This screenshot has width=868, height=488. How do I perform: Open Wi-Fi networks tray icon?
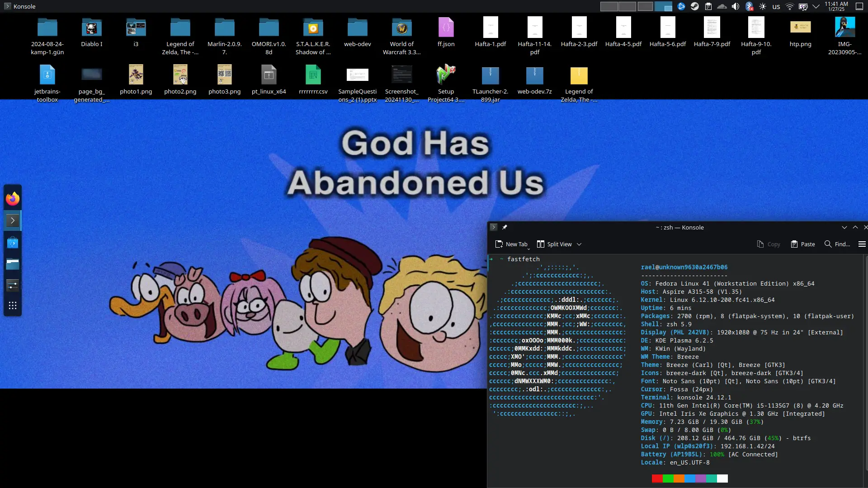click(790, 6)
